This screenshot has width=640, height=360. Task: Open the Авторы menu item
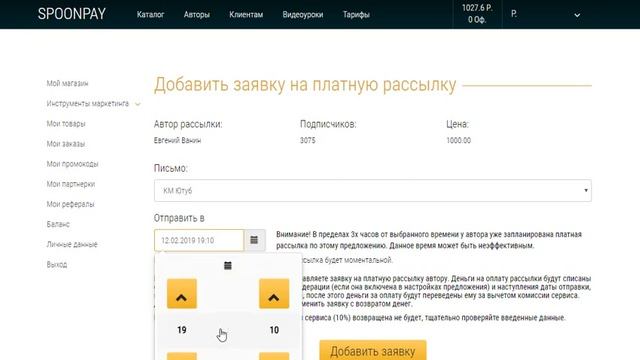coord(197,15)
